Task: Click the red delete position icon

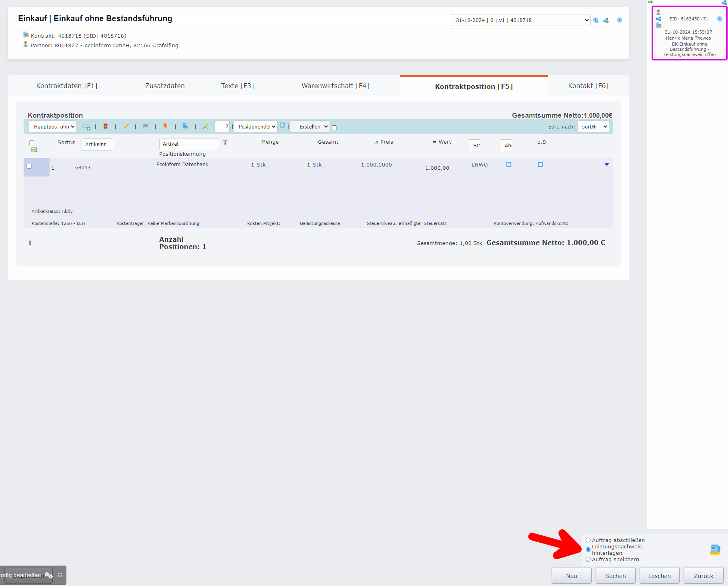Action: pyautogui.click(x=106, y=126)
